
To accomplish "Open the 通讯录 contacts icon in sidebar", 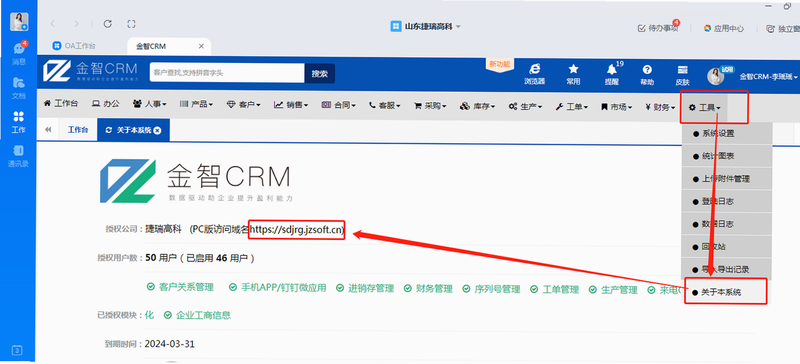I will 19,156.
